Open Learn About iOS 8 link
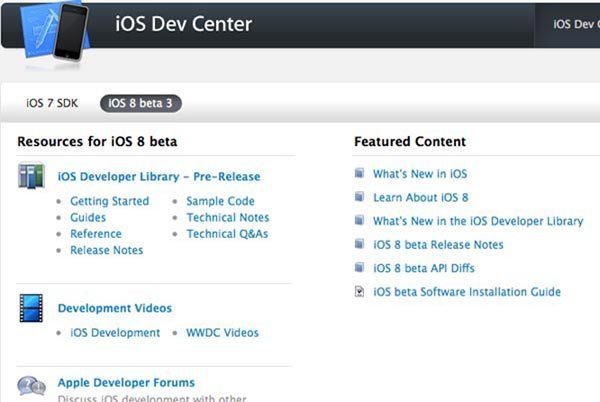Image resolution: width=600 pixels, height=402 pixels. point(421,197)
